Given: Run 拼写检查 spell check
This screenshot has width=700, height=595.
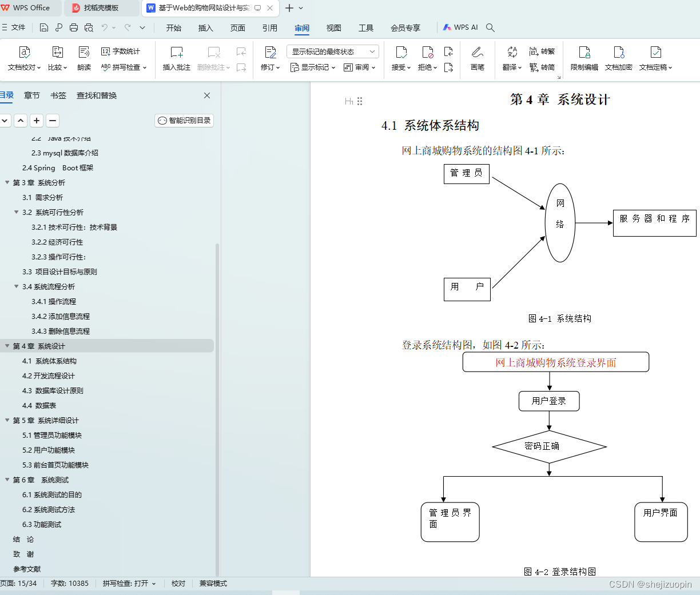Looking at the screenshot, I should tap(122, 67).
